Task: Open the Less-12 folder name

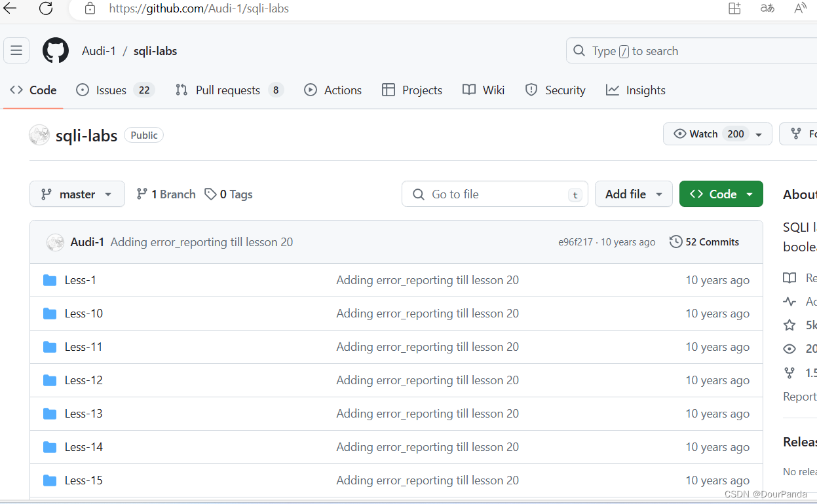Action: point(84,380)
